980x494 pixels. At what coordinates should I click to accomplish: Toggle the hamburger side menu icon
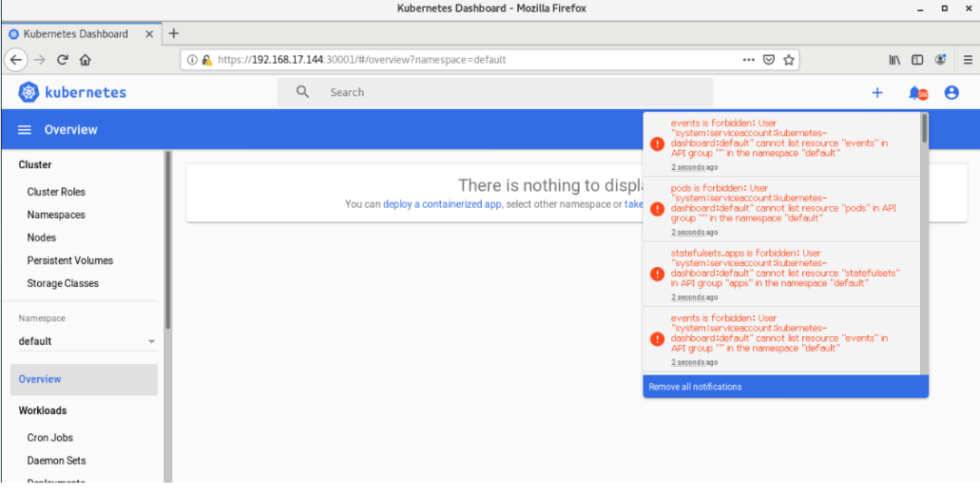pyautogui.click(x=24, y=130)
